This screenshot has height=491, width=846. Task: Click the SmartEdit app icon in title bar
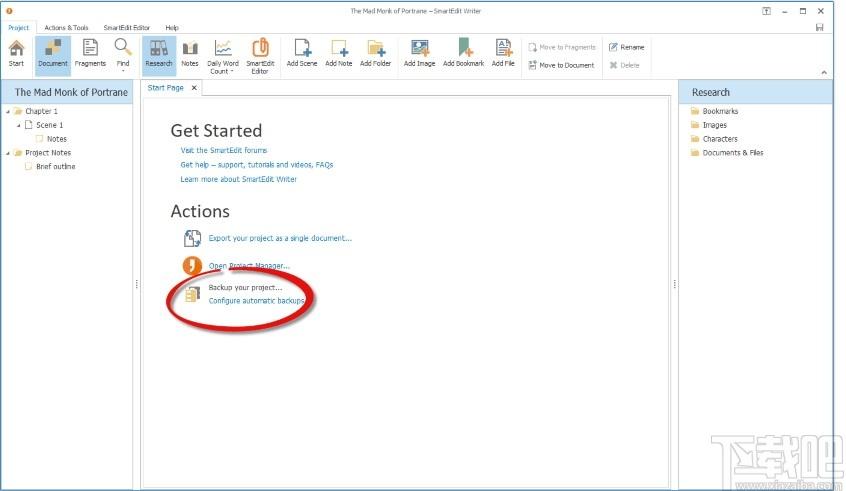9,11
